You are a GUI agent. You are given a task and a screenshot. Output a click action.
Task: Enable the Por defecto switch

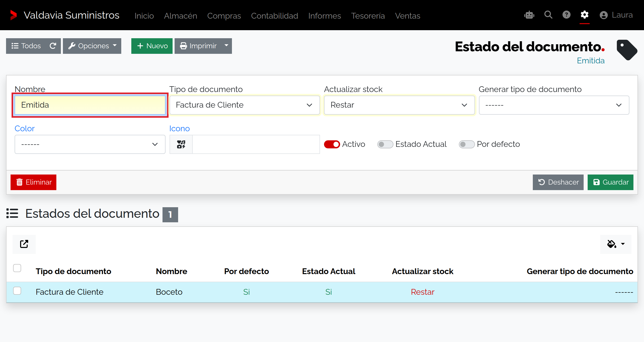[467, 144]
